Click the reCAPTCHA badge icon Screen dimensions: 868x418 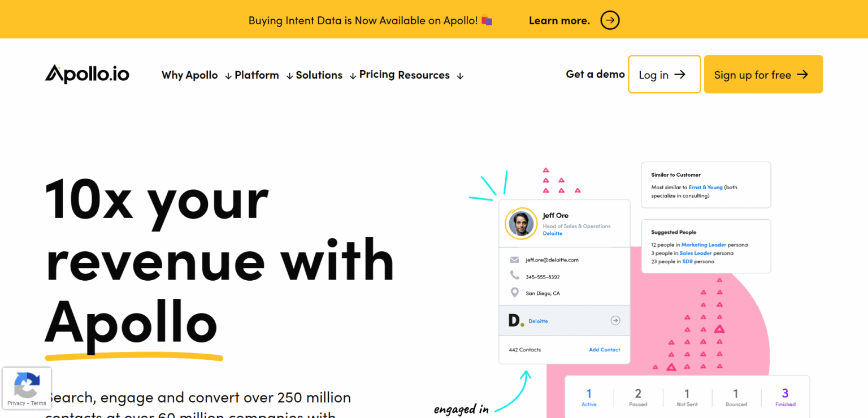pos(27,384)
